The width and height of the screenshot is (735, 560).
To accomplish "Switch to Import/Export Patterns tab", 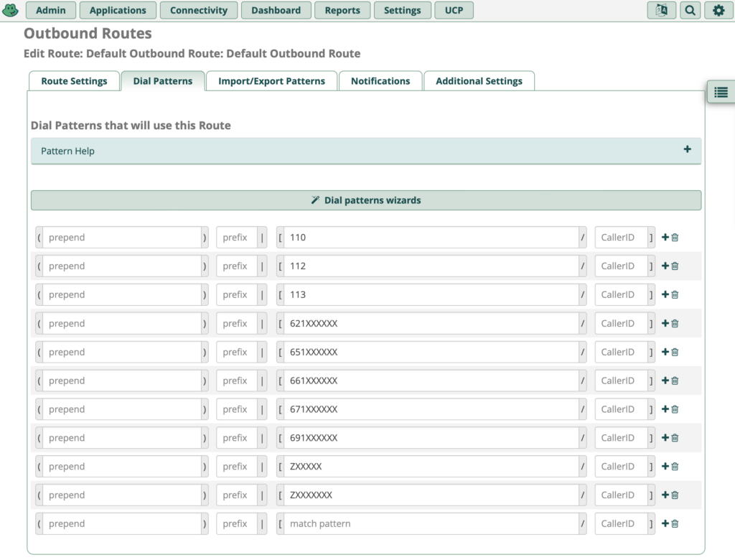I will coord(271,81).
